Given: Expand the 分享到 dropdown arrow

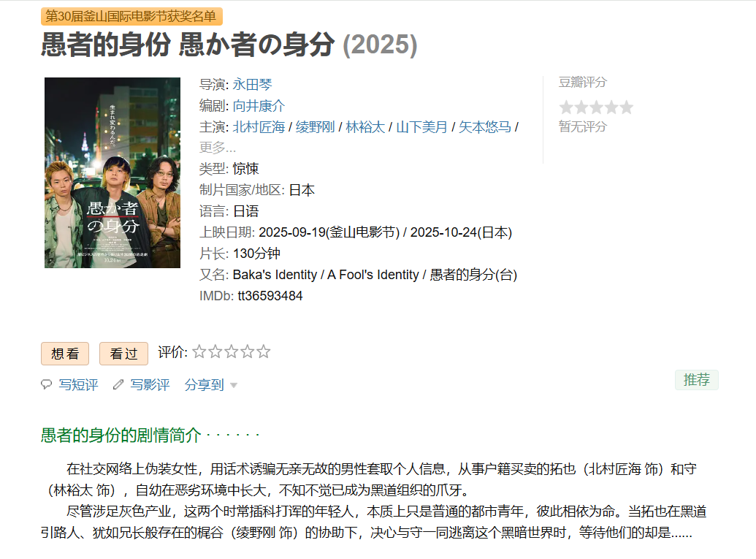Looking at the screenshot, I should click(x=234, y=385).
